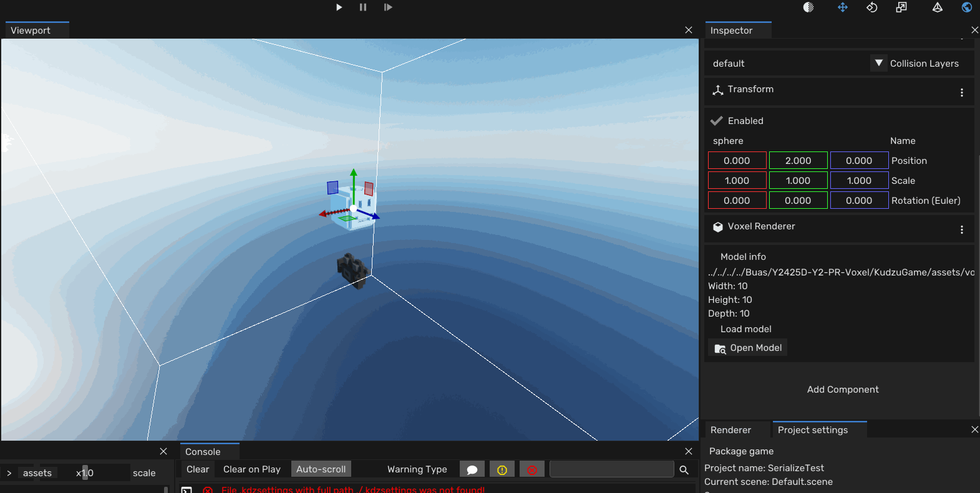The image size is (980, 493).
Task: Click the world space globe icon
Action: tap(966, 7)
